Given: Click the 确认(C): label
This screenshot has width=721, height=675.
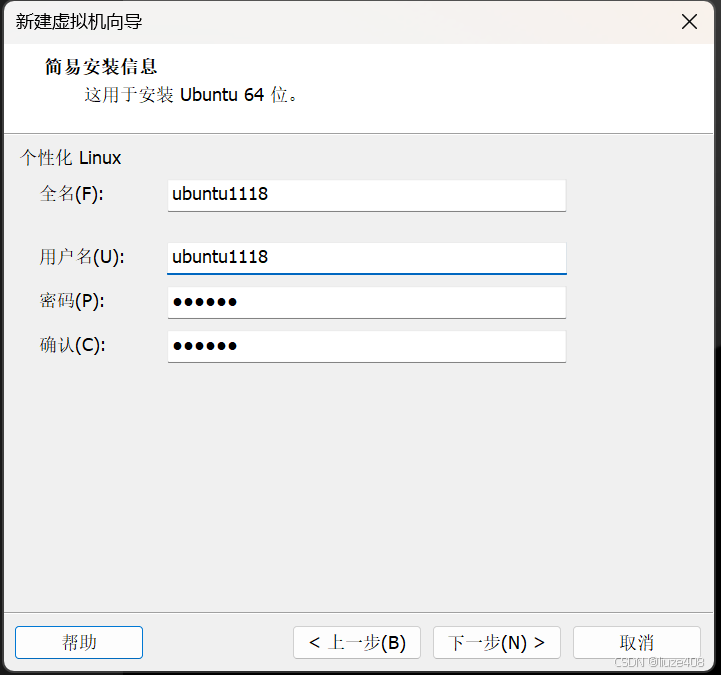Looking at the screenshot, I should pos(73,345).
